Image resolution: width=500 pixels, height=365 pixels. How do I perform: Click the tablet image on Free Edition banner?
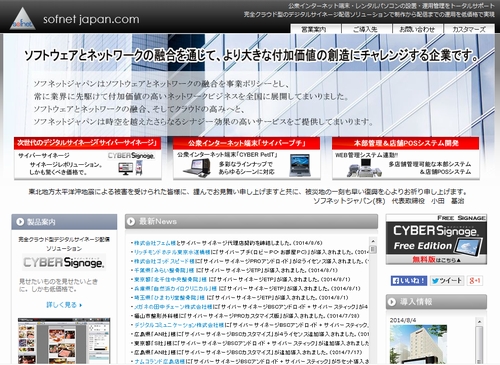[467, 247]
